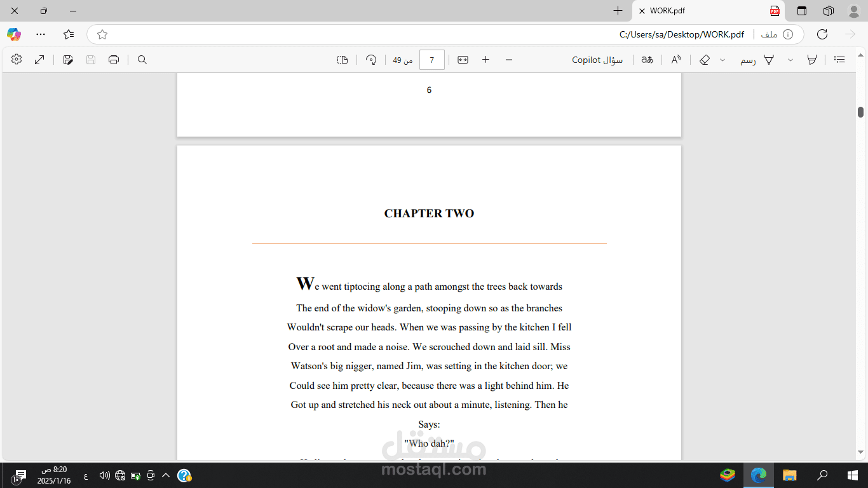
Task: Select the Highlight tool
Action: [811, 60]
